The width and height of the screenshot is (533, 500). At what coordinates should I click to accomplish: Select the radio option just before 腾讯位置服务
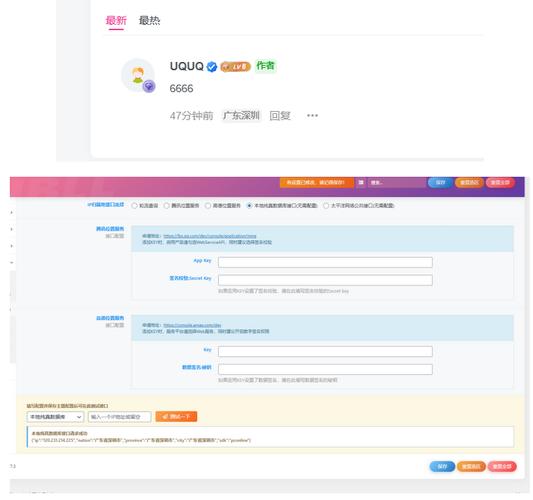tap(135, 206)
